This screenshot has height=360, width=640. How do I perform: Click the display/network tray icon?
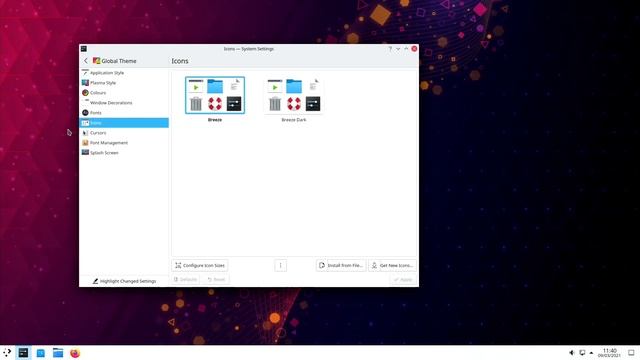click(582, 353)
